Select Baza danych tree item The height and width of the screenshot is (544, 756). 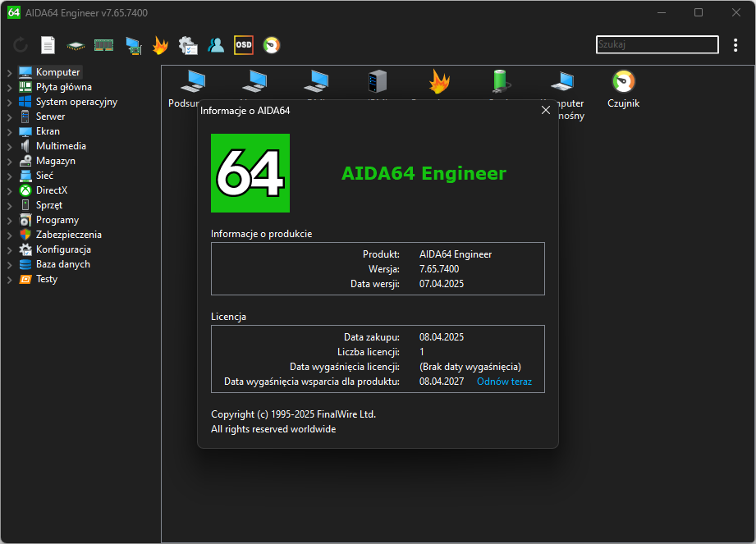point(62,264)
